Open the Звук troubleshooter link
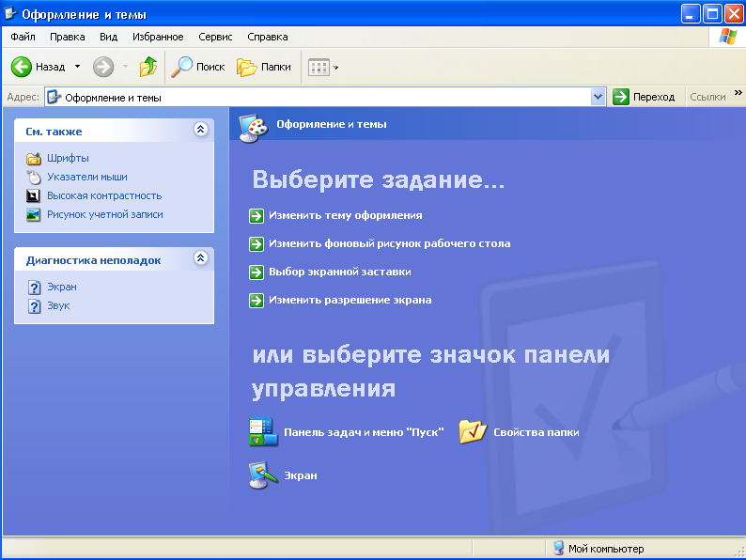The image size is (746, 560). 58,305
